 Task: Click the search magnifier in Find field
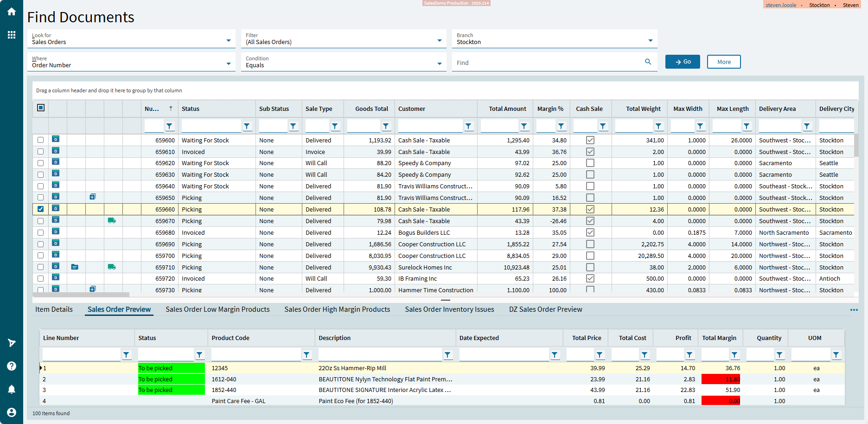pyautogui.click(x=648, y=62)
